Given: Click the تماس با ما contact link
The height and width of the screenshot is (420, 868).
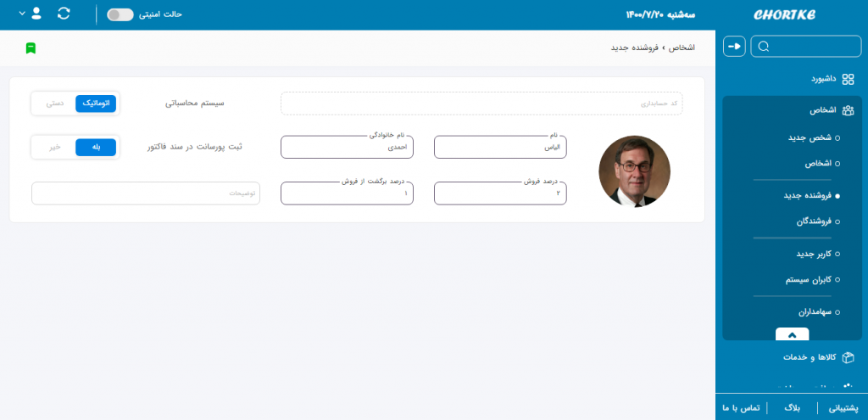Looking at the screenshot, I should tap(740, 408).
